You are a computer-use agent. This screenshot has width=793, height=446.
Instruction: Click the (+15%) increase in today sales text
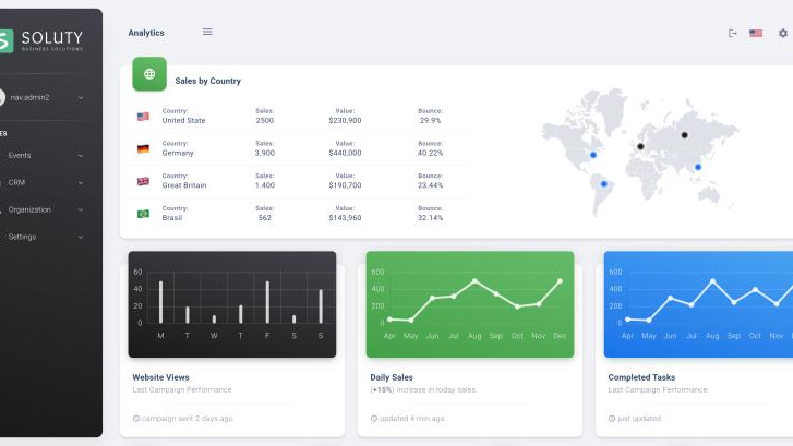tap(423, 390)
